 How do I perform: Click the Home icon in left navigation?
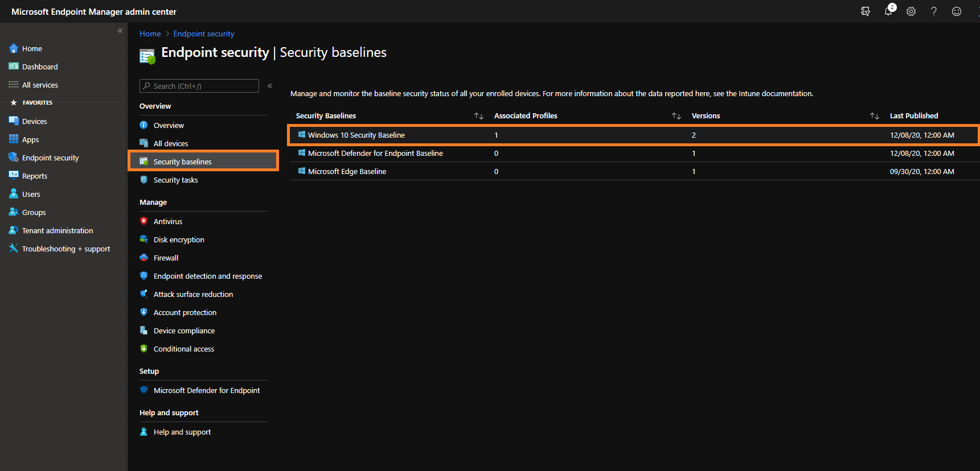click(x=14, y=48)
